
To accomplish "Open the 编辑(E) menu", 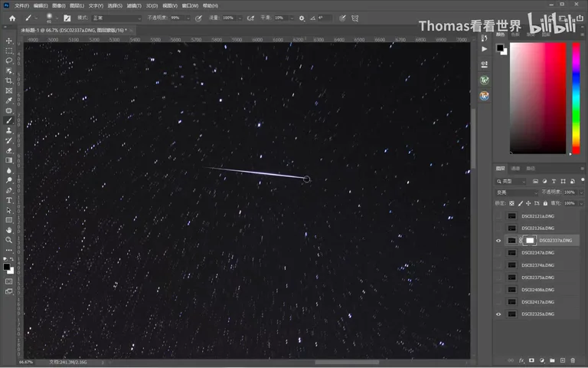I will pyautogui.click(x=41, y=5).
